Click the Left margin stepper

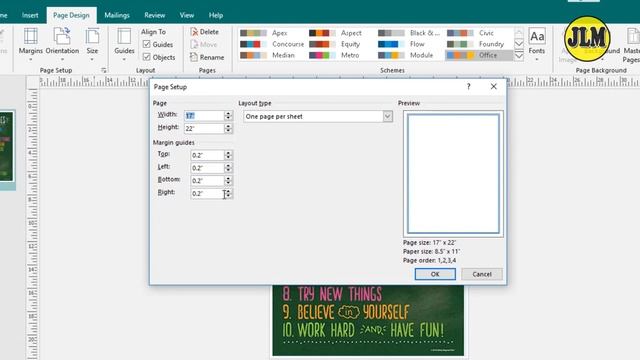tap(228, 168)
